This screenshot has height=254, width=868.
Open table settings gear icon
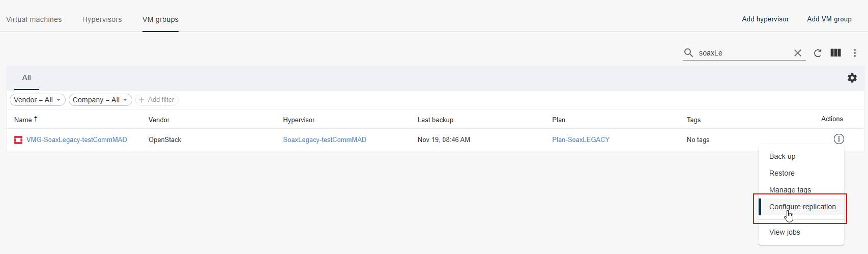pos(852,78)
